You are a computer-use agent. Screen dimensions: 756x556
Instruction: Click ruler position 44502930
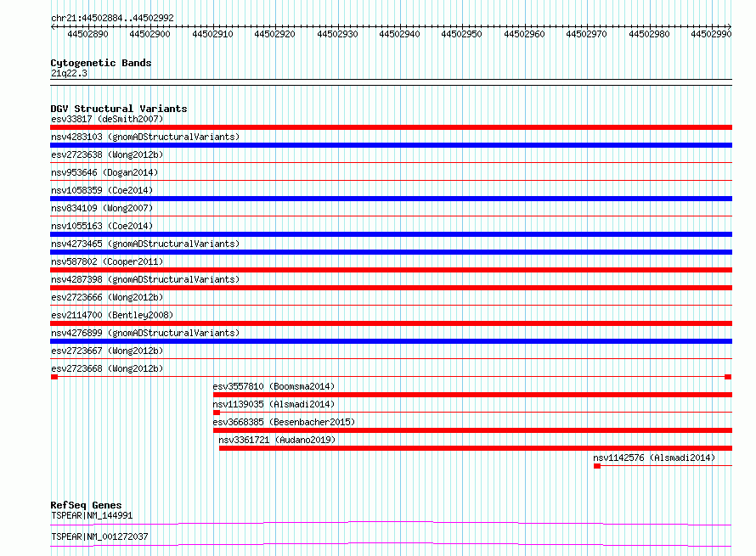coord(337,34)
